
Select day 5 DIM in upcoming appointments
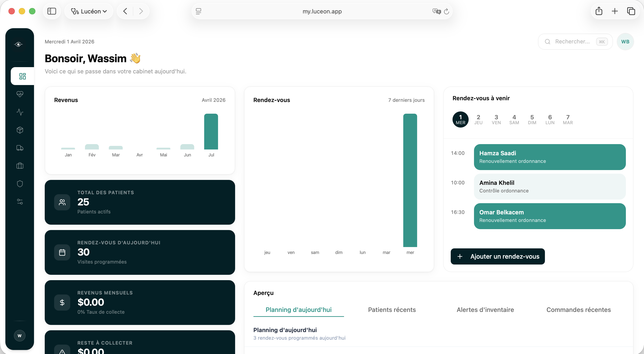tap(532, 119)
